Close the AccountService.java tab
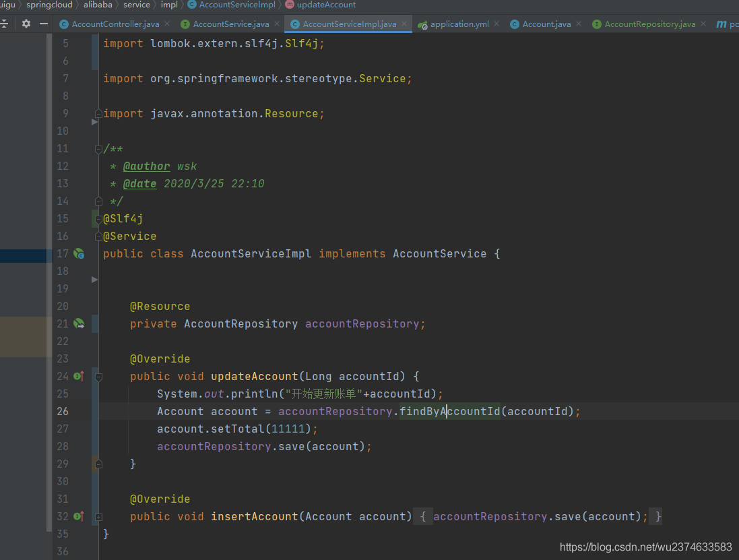Image resolution: width=739 pixels, height=560 pixels. (277, 24)
